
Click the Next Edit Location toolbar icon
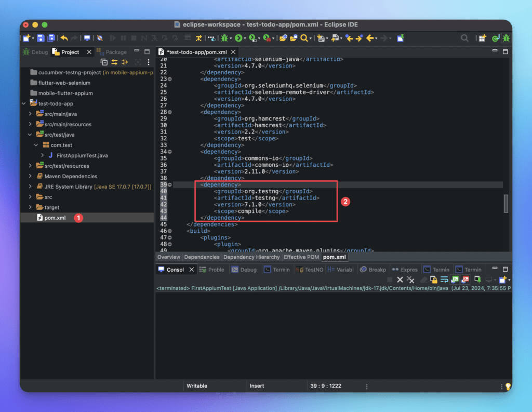click(360, 38)
